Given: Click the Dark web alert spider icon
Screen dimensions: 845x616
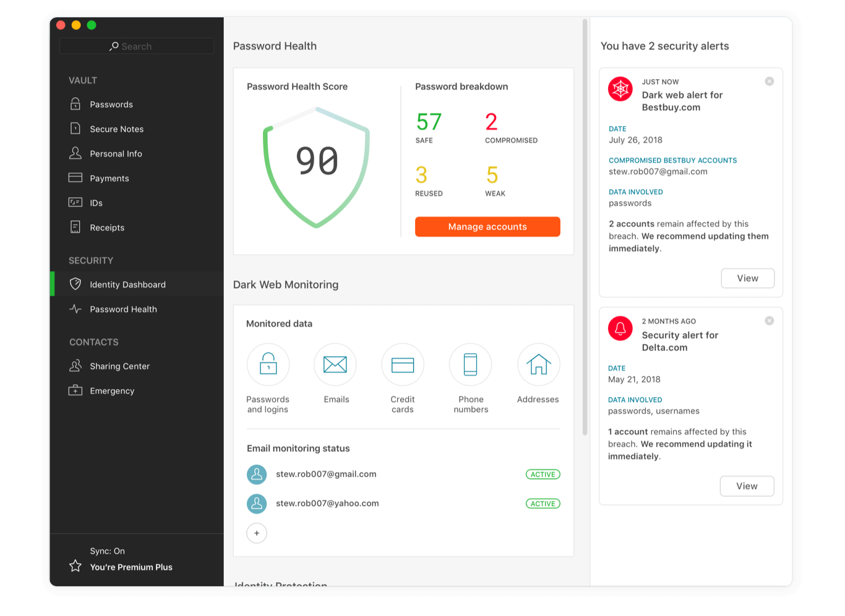Looking at the screenshot, I should tap(620, 89).
